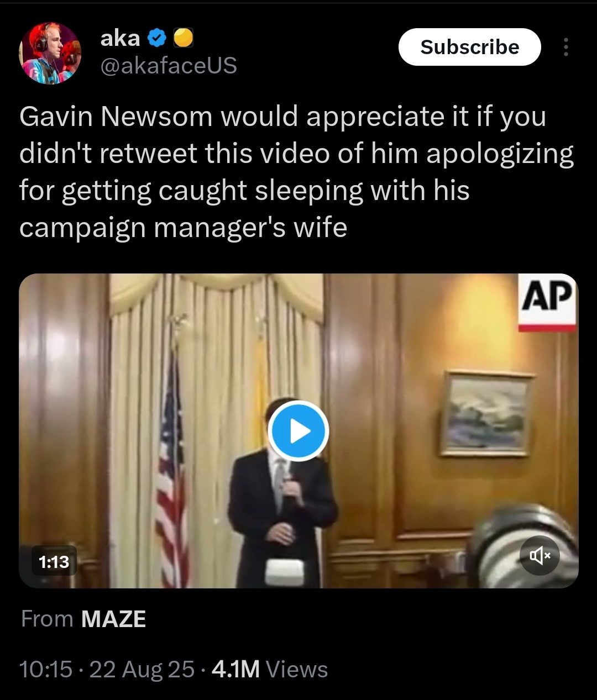The width and height of the screenshot is (597, 700).
Task: Unmute the video with the speaker icon
Action: [540, 555]
